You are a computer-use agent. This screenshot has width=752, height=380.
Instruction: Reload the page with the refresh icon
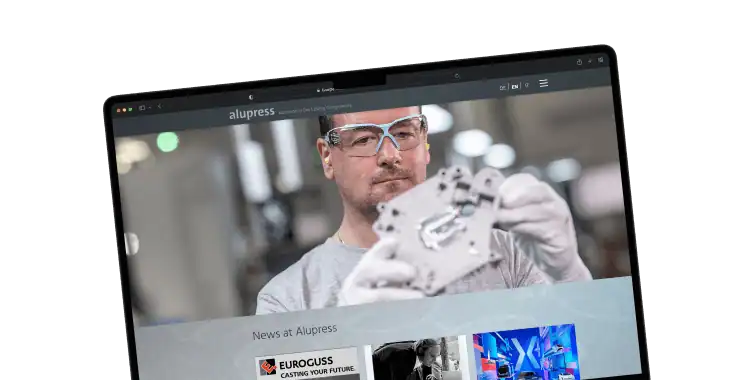[x=457, y=76]
